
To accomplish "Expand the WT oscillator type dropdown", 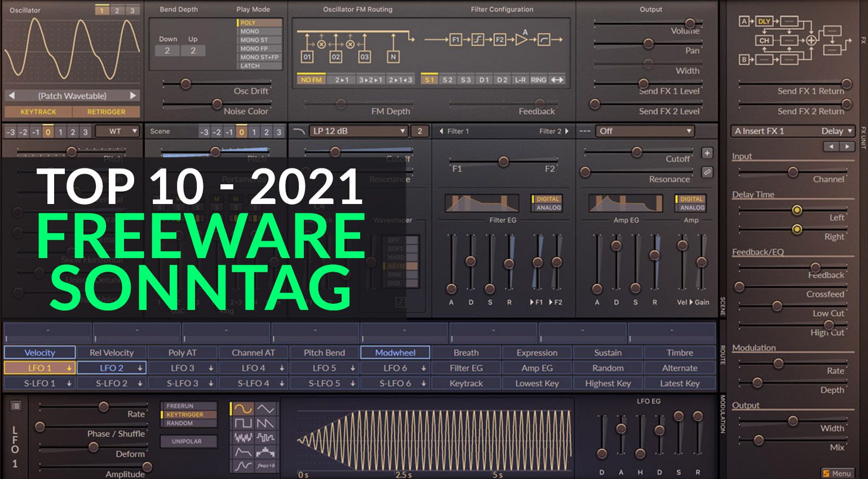I will coord(117,131).
